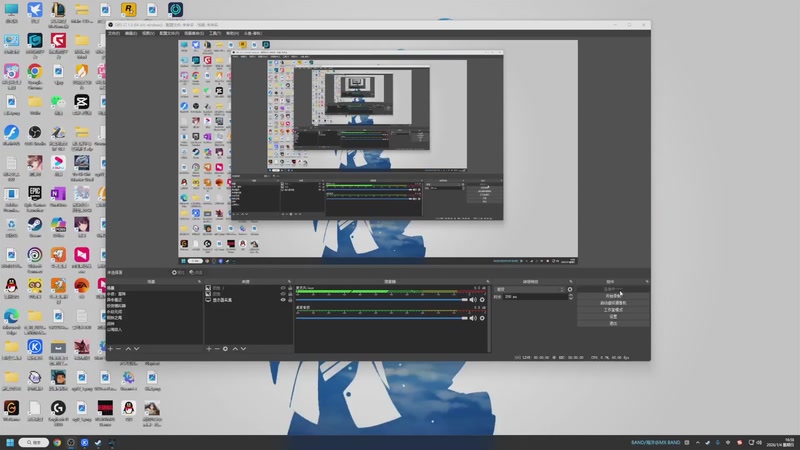Open the 视图 menu in OBS
This screenshot has height=450, width=800.
coord(148,33)
